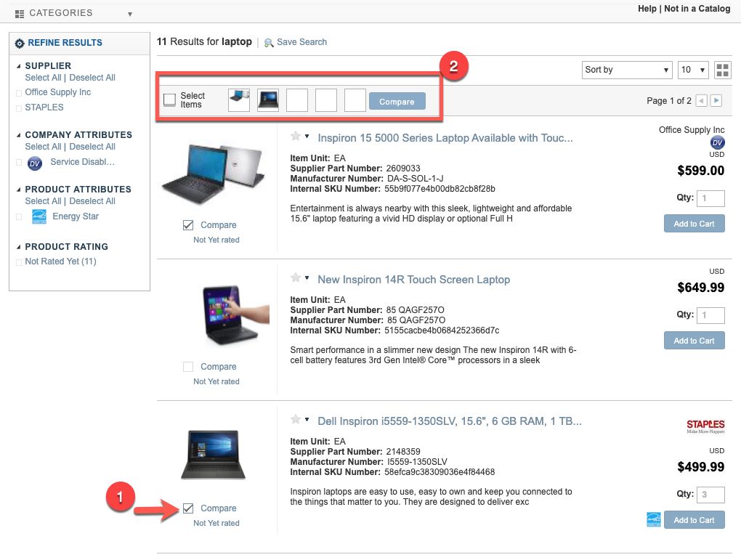Open star dropdown arrow for Dell Inspiron i5559
This screenshot has width=741, height=560.
[x=307, y=419]
